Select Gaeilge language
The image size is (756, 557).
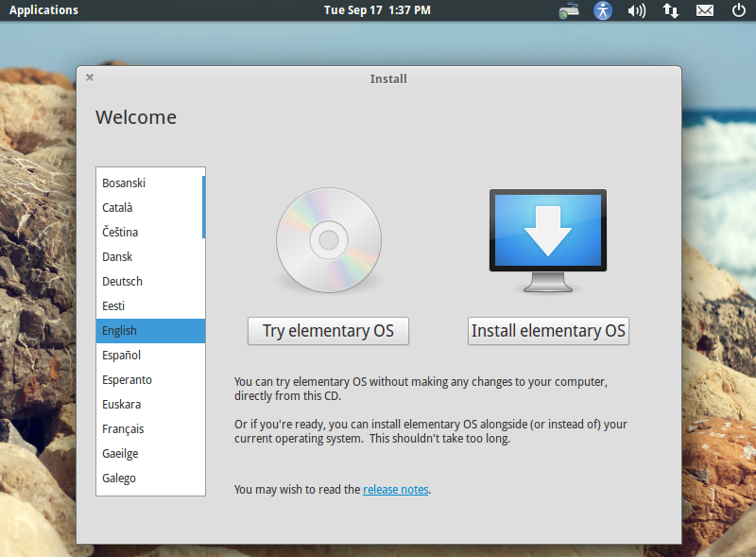point(150,454)
